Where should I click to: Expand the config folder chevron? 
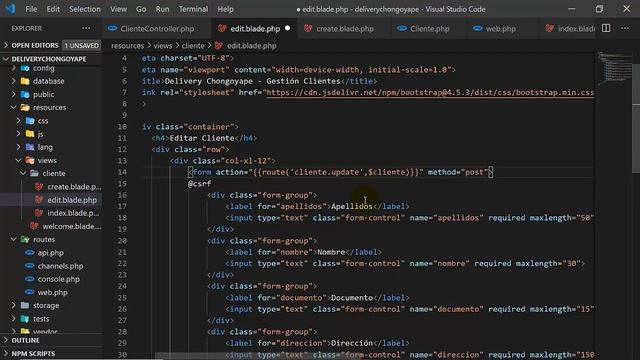pos(14,68)
